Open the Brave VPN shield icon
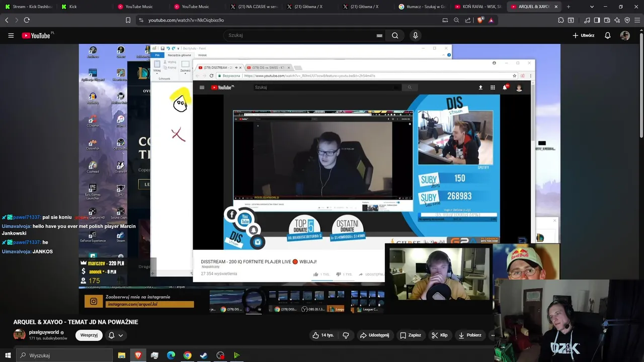644x362 pixels. [627, 20]
